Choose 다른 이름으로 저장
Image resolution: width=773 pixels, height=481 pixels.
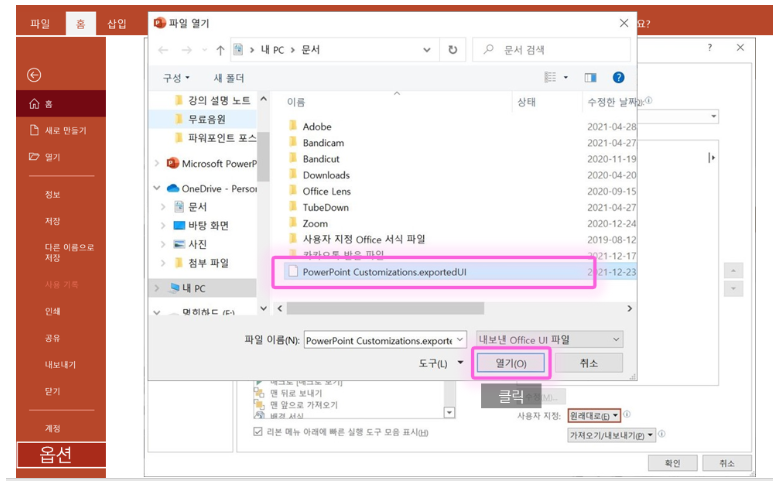[69, 252]
